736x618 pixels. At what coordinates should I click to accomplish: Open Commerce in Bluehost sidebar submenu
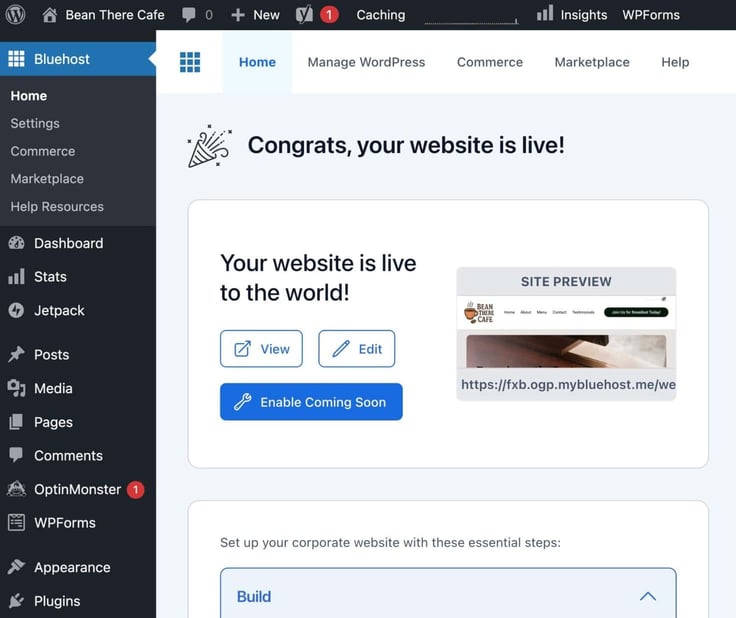43,151
